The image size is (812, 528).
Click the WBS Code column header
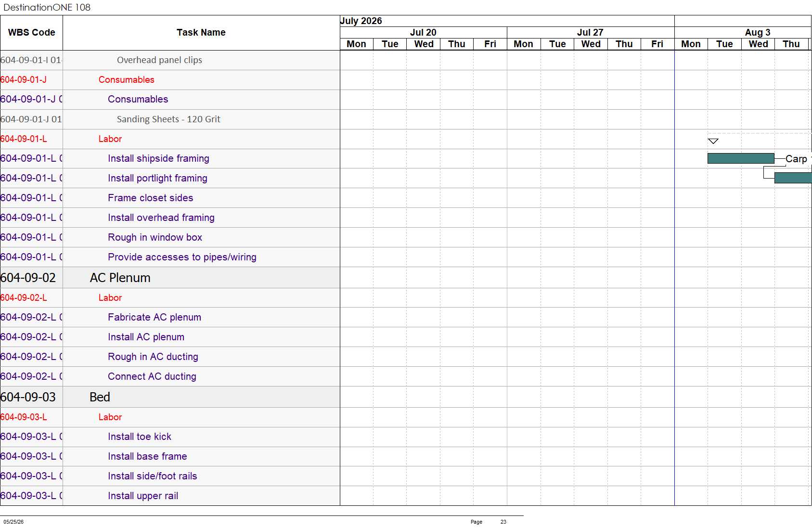(31, 33)
